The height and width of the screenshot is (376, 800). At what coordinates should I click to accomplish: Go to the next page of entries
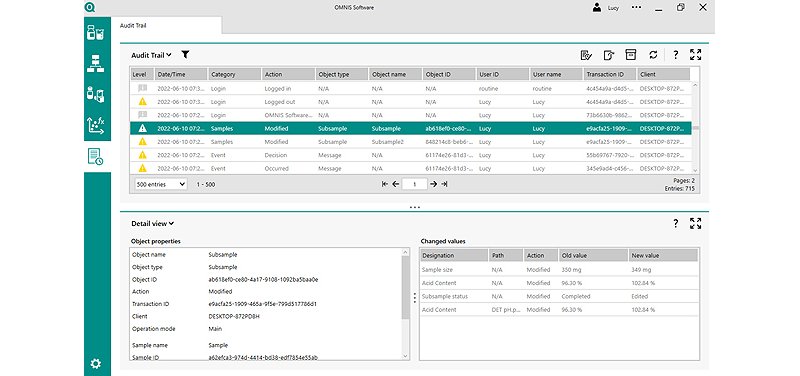433,184
